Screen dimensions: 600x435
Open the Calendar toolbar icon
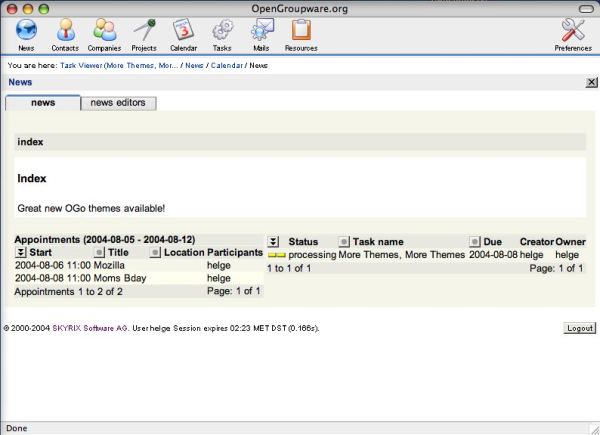(183, 31)
